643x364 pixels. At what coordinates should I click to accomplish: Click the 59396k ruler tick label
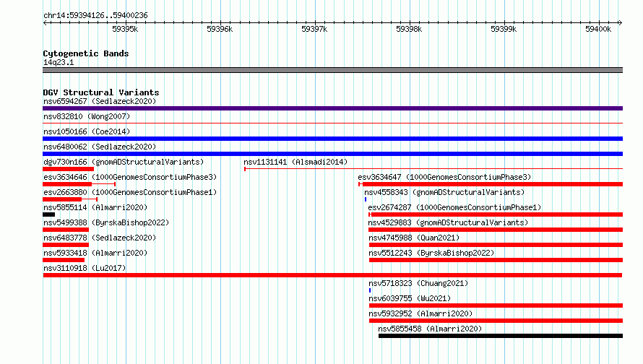pyautogui.click(x=220, y=29)
